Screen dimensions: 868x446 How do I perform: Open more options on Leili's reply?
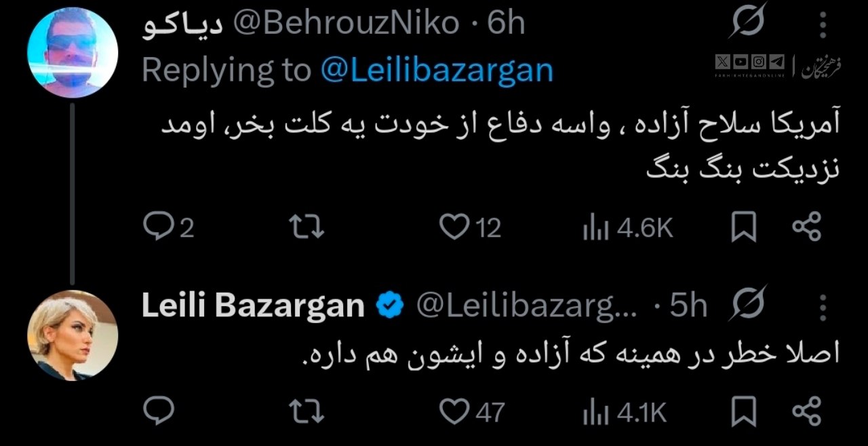click(x=823, y=308)
